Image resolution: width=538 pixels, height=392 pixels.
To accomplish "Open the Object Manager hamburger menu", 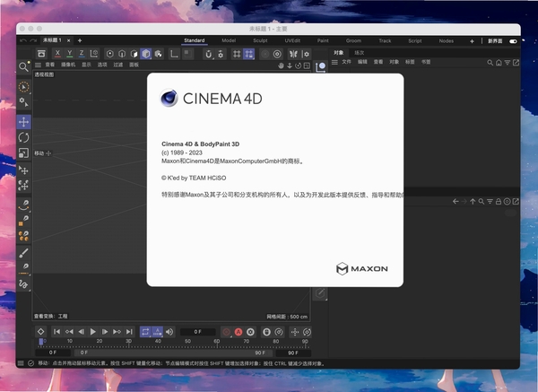I will point(334,62).
